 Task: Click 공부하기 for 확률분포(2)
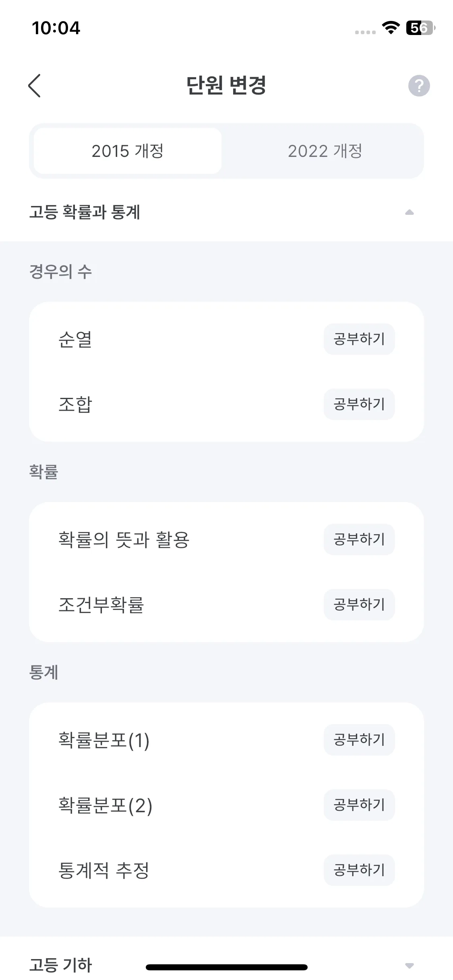359,805
